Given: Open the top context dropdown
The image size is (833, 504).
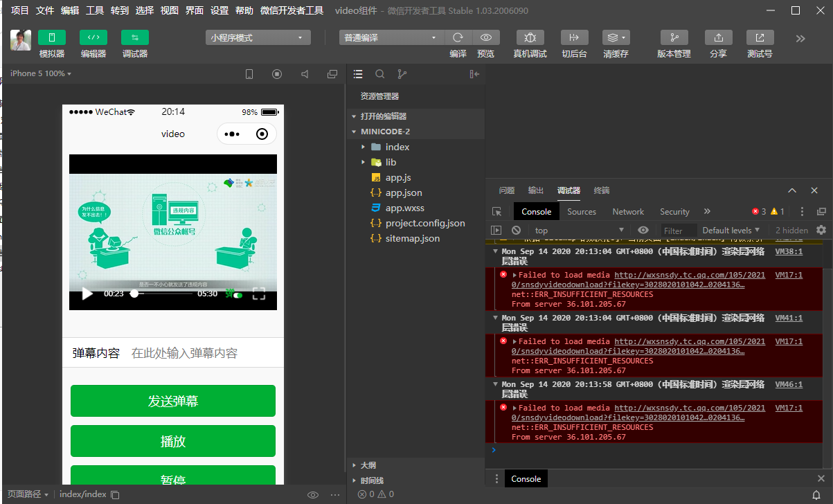Looking at the screenshot, I should tap(579, 231).
